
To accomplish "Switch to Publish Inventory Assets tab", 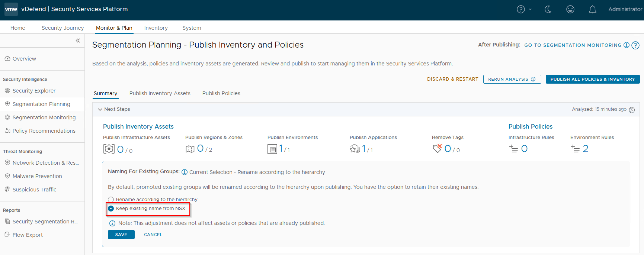I will (160, 93).
